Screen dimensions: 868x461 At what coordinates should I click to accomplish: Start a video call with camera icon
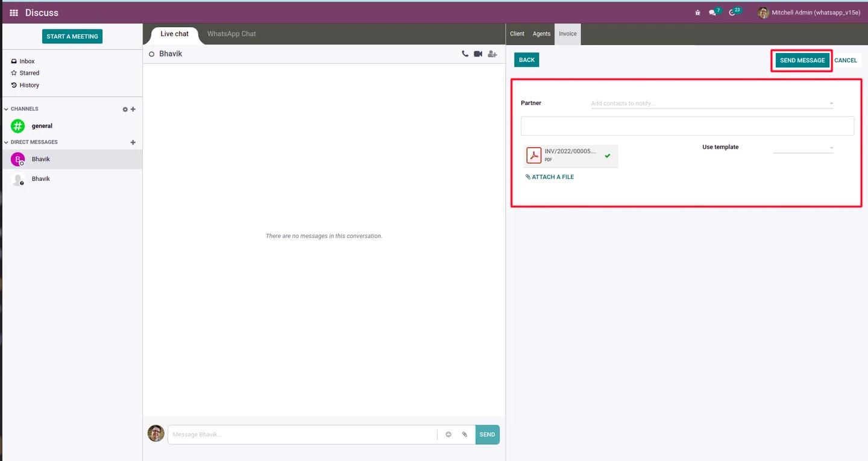[478, 54]
